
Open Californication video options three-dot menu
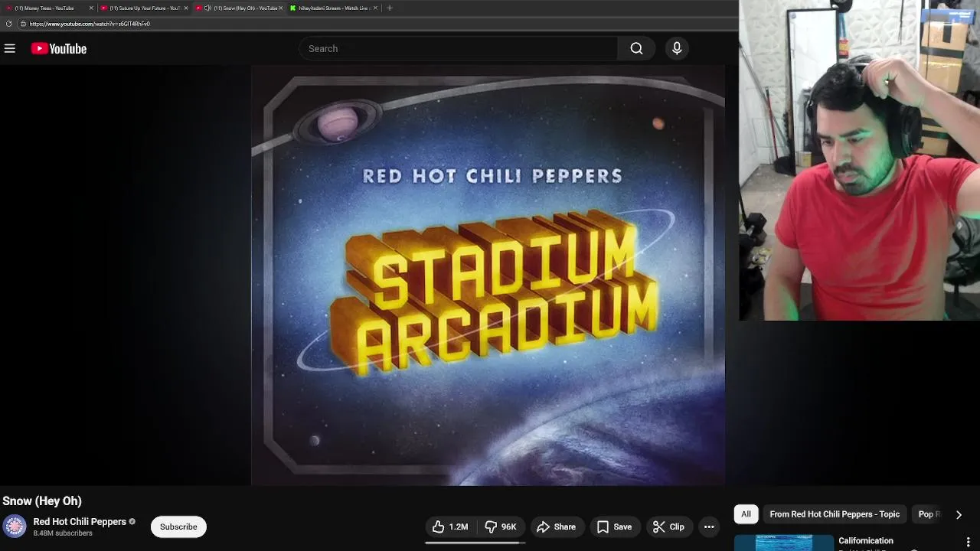point(968,543)
